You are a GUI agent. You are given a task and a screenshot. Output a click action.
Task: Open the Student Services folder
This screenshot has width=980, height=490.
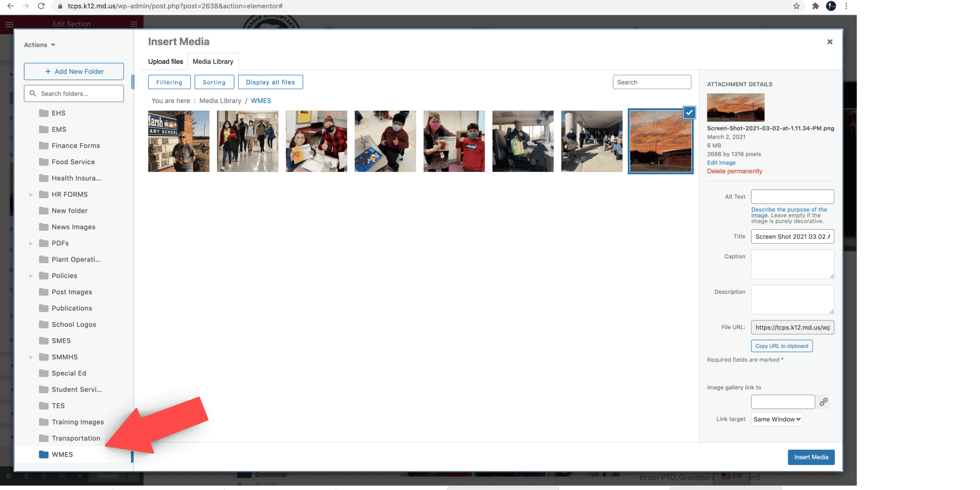(x=77, y=390)
